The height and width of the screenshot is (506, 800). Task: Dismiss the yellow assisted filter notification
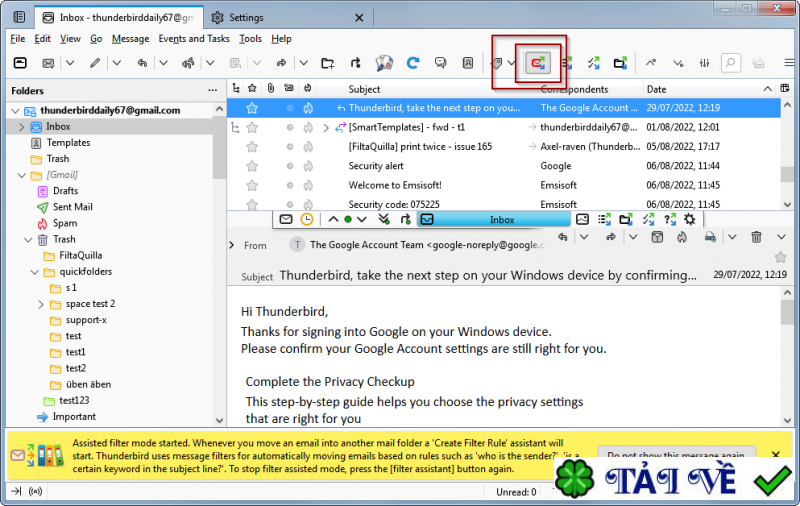(x=776, y=454)
